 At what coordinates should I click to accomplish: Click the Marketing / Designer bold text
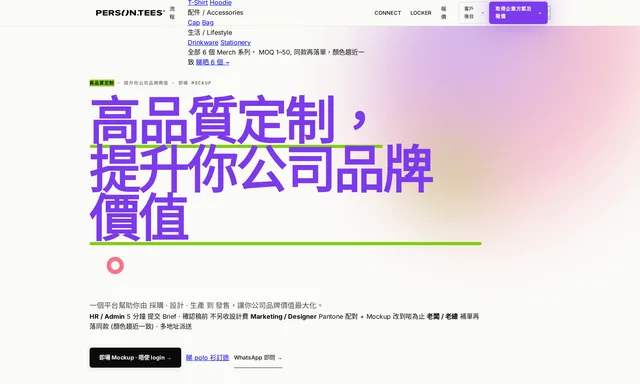coord(283,317)
